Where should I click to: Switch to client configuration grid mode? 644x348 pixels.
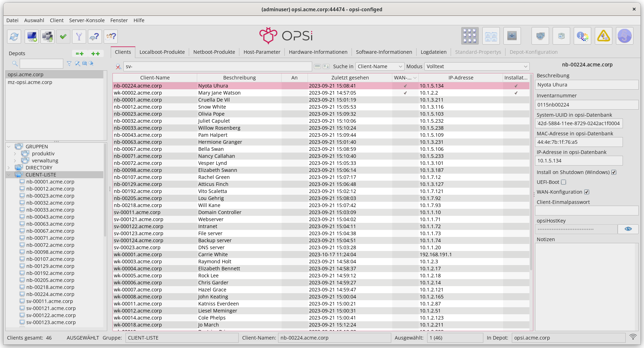[x=470, y=36]
